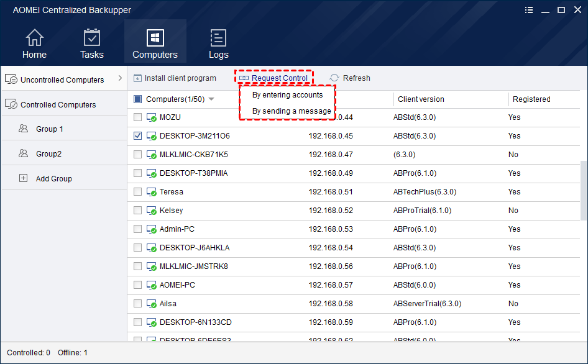Click Ailsa computer status icon

click(x=152, y=304)
